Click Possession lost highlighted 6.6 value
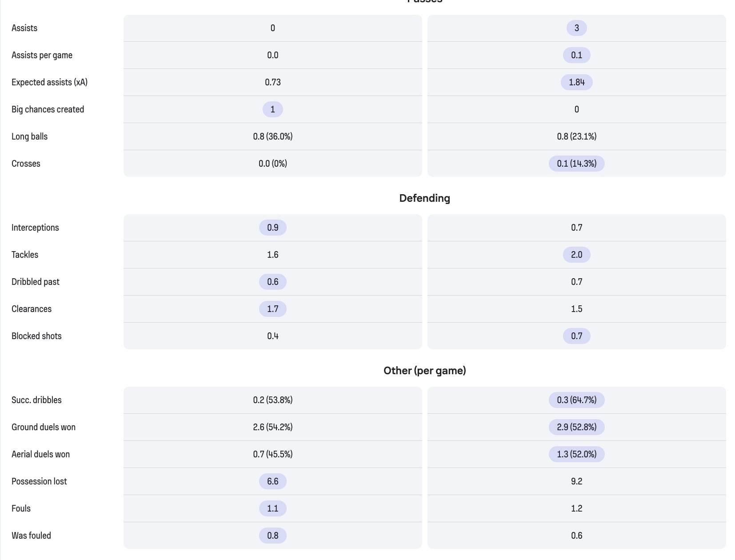735x560 pixels. 272,481
